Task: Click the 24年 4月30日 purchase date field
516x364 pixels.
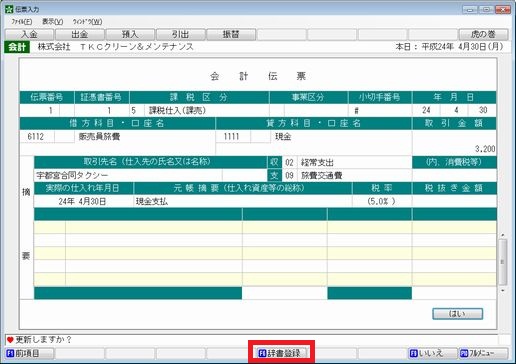Action: pyautogui.click(x=83, y=201)
